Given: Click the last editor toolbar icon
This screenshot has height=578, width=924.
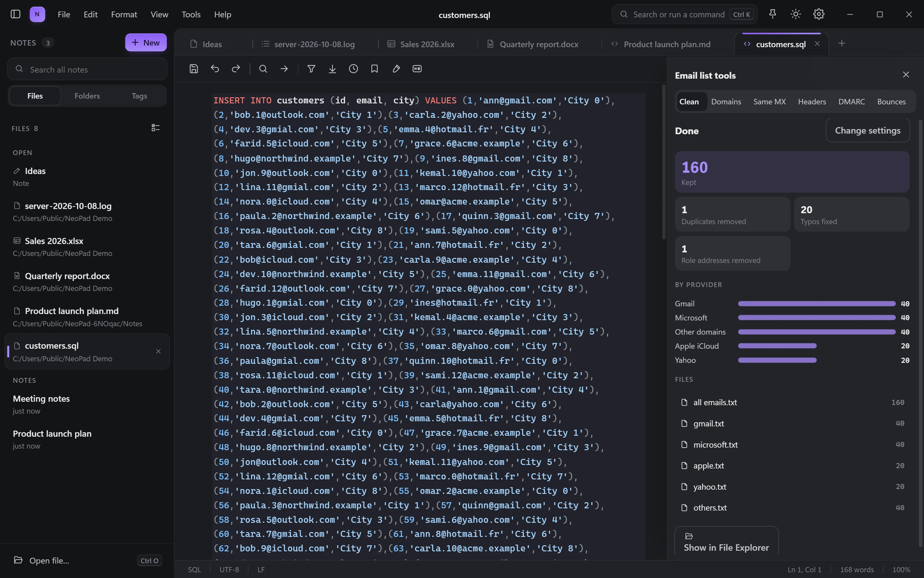Looking at the screenshot, I should pos(417,69).
